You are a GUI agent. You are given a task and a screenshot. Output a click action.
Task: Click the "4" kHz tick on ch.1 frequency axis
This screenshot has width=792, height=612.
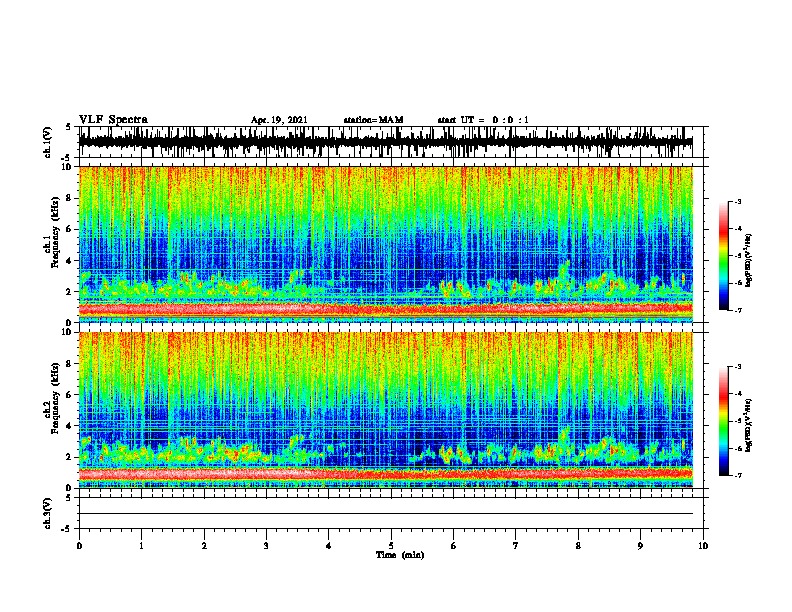70,261
